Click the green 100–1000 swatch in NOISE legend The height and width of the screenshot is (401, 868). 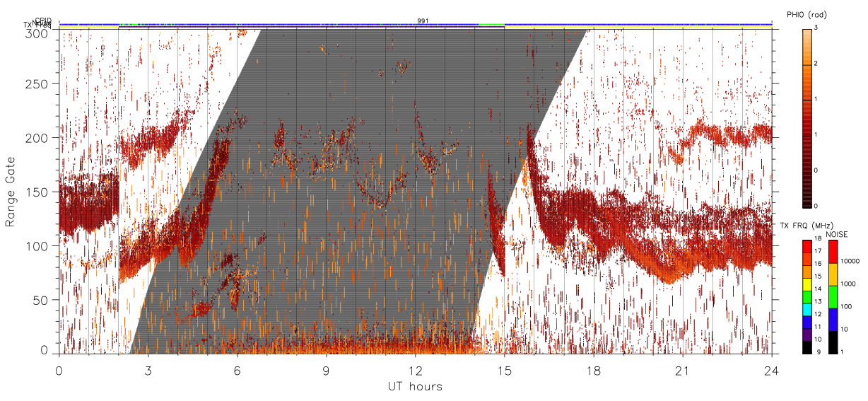[833, 297]
